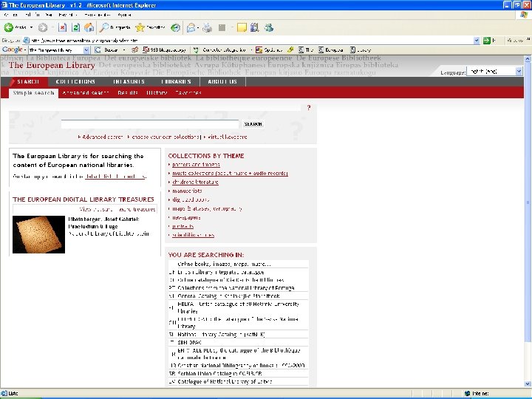This screenshot has height=399, width=532.
Task: Click the Mail envelope icon
Action: click(x=191, y=27)
